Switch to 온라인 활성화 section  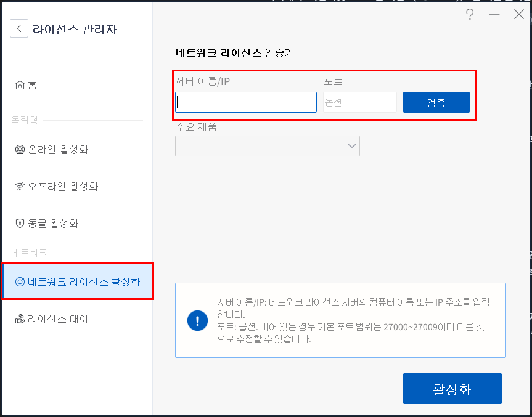[59, 149]
